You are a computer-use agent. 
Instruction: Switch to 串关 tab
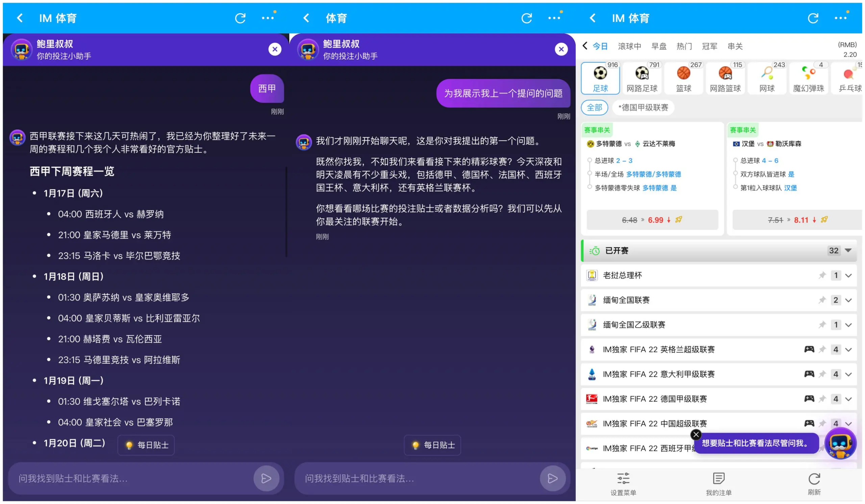tap(735, 46)
